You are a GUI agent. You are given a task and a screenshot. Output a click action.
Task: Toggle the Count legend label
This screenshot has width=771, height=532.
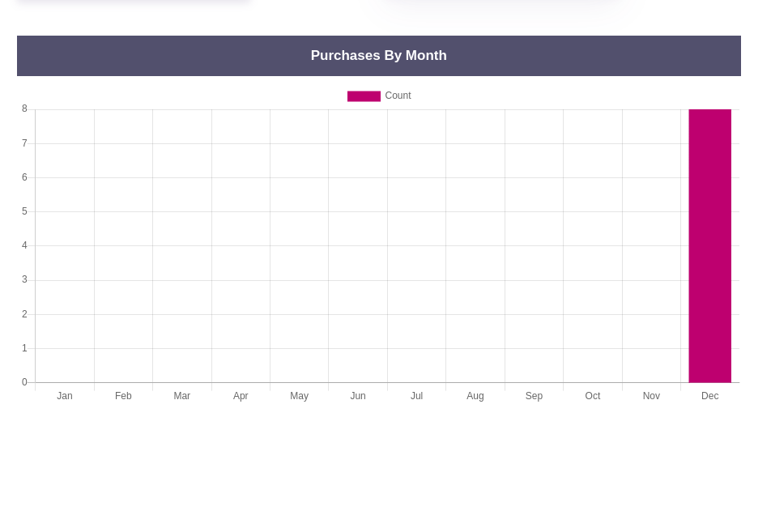(x=398, y=96)
